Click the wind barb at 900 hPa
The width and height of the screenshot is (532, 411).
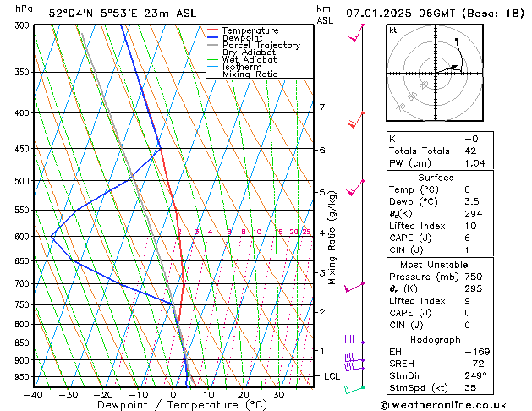354,358
